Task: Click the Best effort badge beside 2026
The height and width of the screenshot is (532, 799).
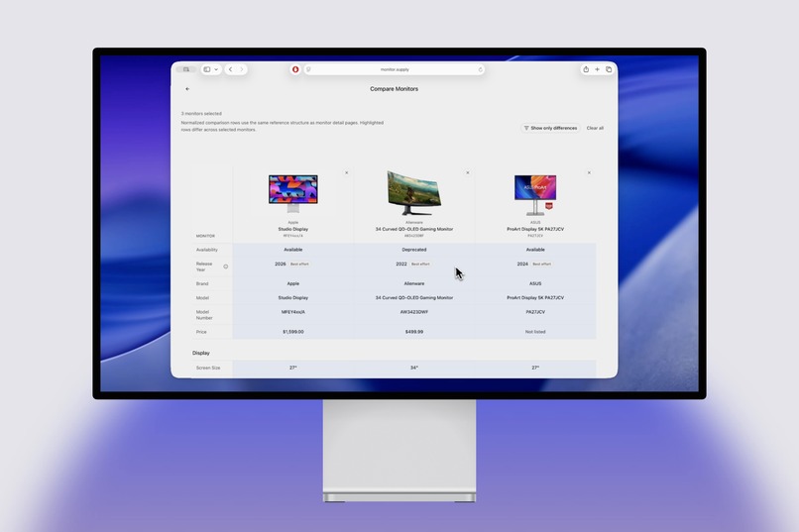Action: point(299,265)
